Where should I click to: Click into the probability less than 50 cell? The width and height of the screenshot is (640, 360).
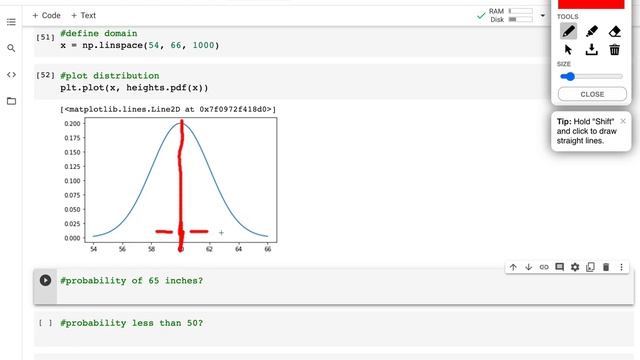point(345,329)
